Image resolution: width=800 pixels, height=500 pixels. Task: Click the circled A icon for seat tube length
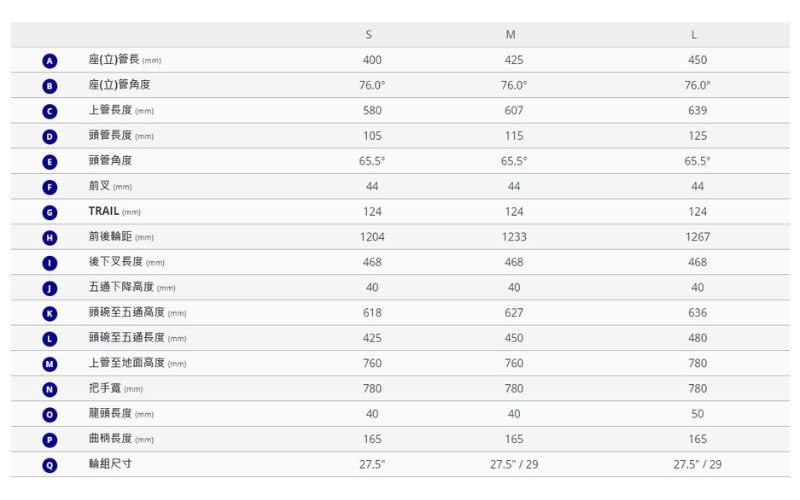pyautogui.click(x=49, y=61)
